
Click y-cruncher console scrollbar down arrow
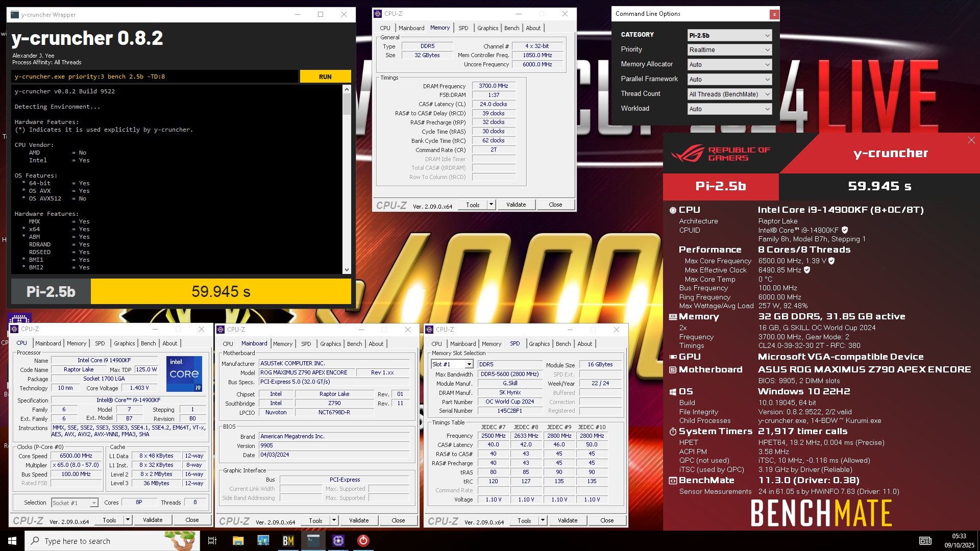pyautogui.click(x=347, y=270)
